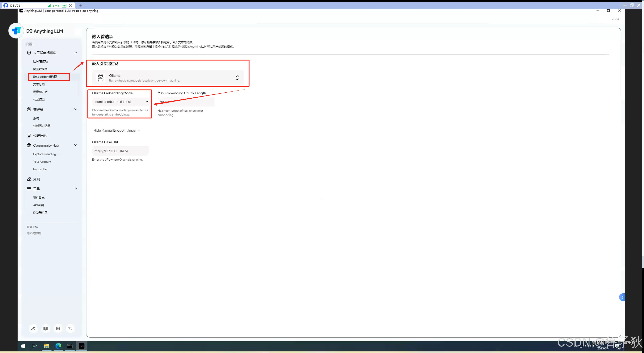Click the blue side panel arrow tab
This screenshot has height=353, width=644.
(x=622, y=297)
